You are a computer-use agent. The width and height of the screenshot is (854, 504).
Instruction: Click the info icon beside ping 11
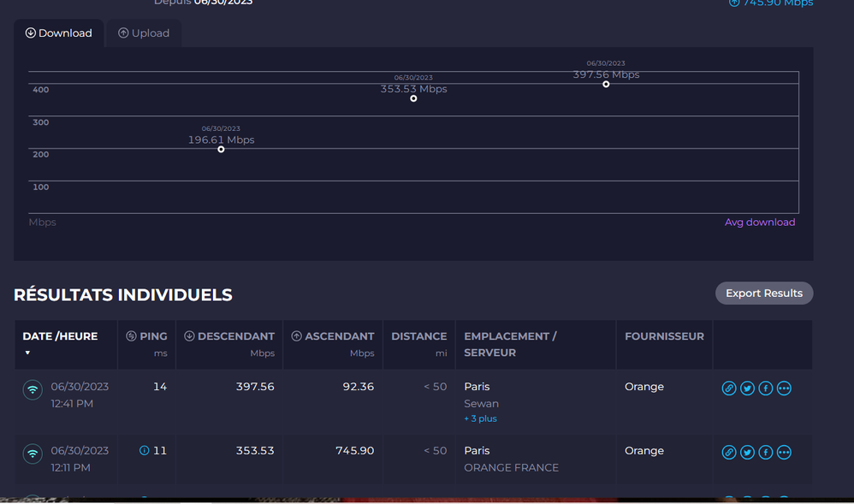click(x=144, y=451)
